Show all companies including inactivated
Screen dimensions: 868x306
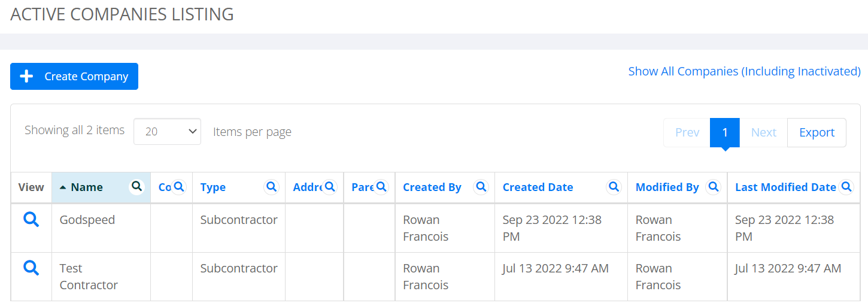coord(745,71)
